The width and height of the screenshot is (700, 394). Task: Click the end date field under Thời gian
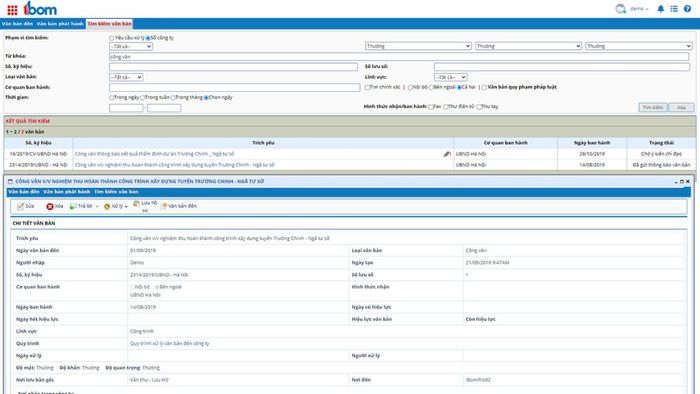pyautogui.click(x=164, y=108)
